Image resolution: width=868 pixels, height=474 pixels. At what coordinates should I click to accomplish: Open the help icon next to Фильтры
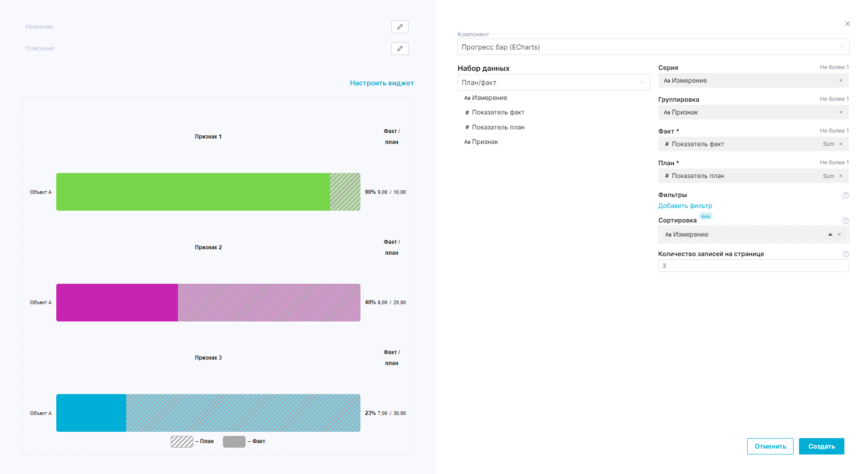[x=845, y=195]
